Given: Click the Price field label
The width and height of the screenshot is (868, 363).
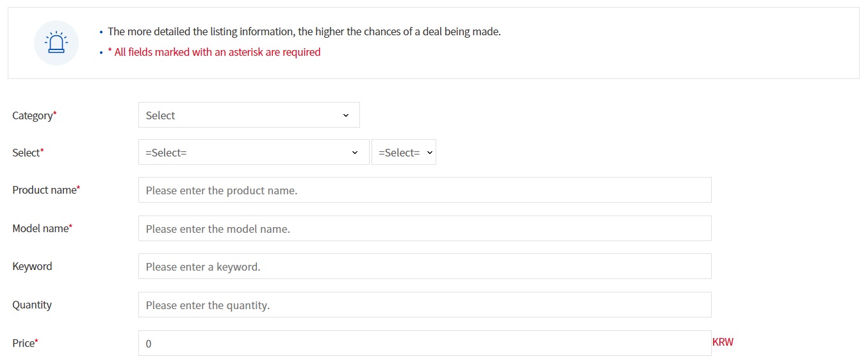Looking at the screenshot, I should 24,343.
